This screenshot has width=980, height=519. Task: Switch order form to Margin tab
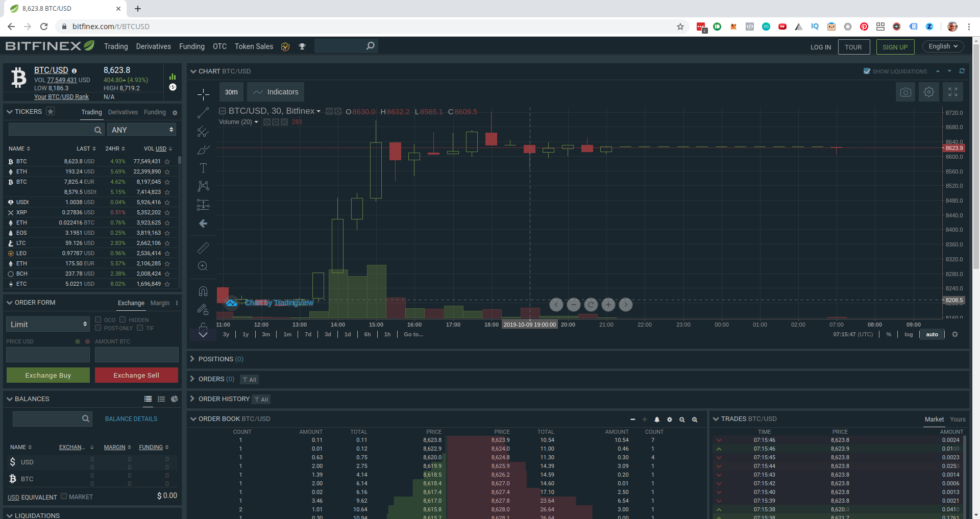tap(160, 303)
